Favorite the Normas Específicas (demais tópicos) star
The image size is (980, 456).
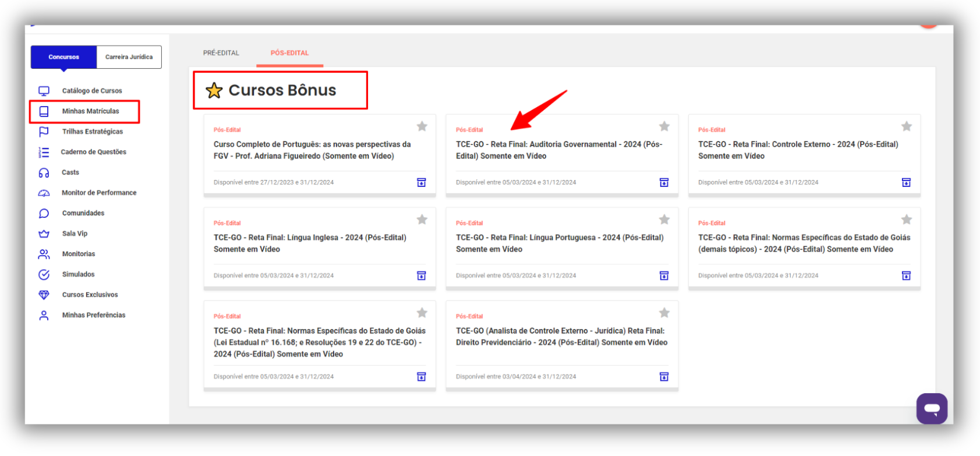[907, 220]
